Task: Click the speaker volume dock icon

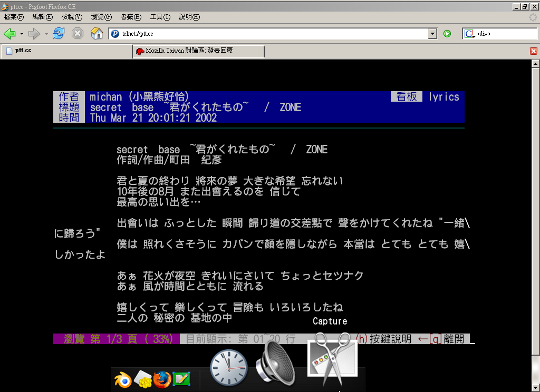Action: [275, 364]
